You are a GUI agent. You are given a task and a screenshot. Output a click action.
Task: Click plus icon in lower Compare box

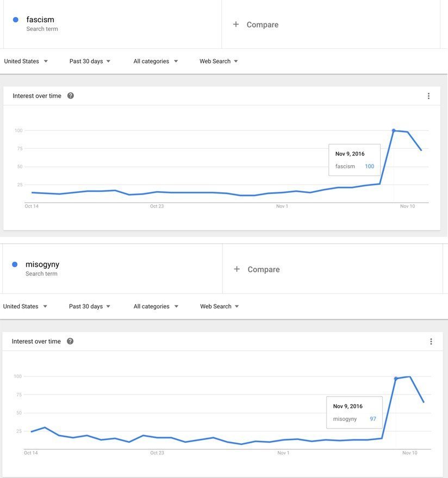click(237, 269)
